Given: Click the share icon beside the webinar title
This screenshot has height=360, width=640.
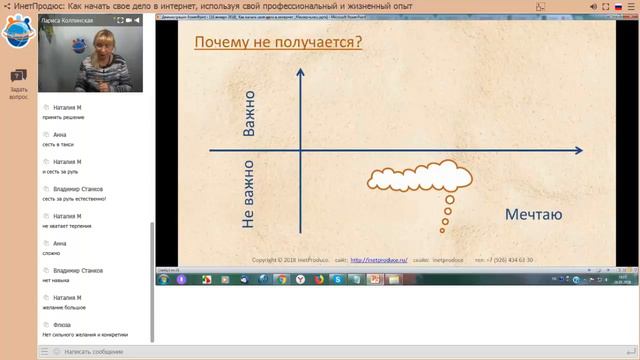Looking at the screenshot, I should [x=7, y=6].
